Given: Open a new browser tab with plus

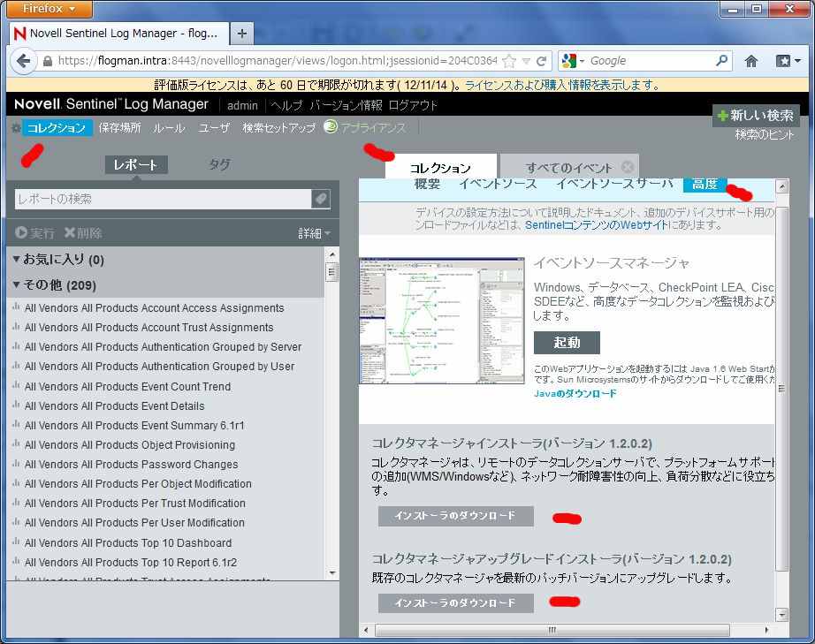Looking at the screenshot, I should (x=241, y=34).
